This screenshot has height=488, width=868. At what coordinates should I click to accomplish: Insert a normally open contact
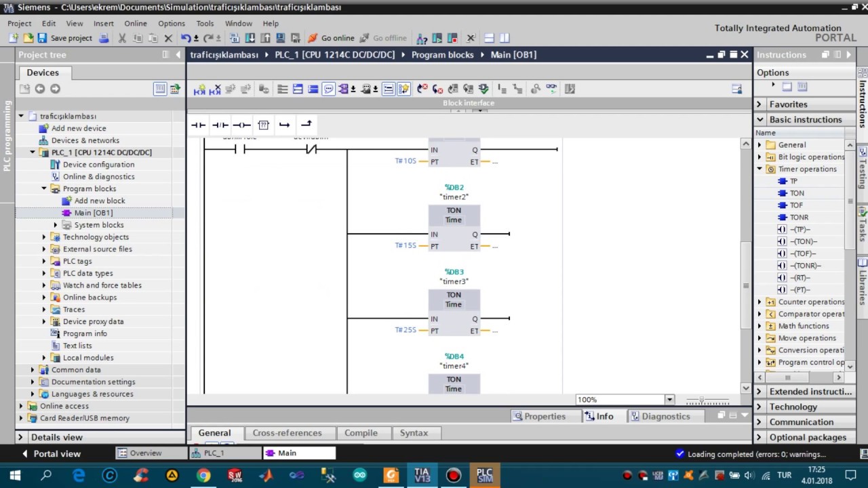[198, 125]
